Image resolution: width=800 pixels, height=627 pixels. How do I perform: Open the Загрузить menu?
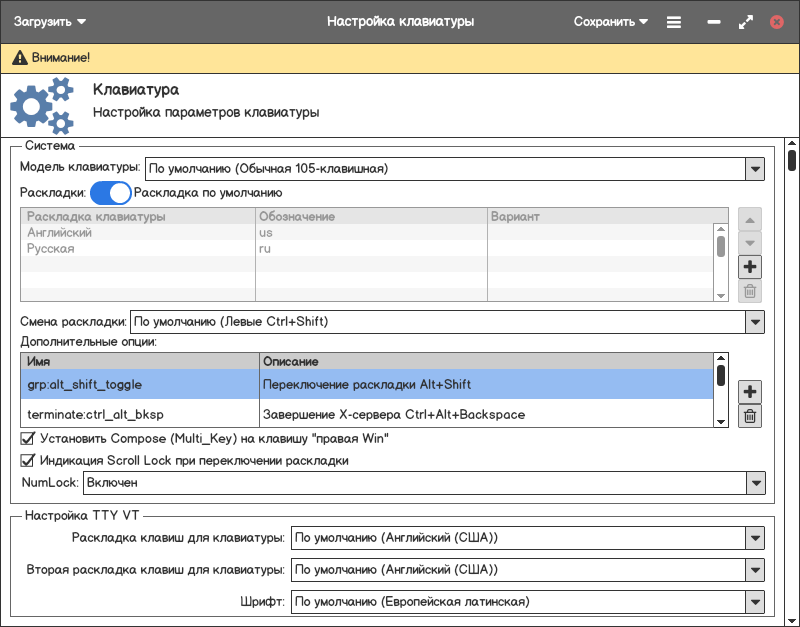point(50,22)
